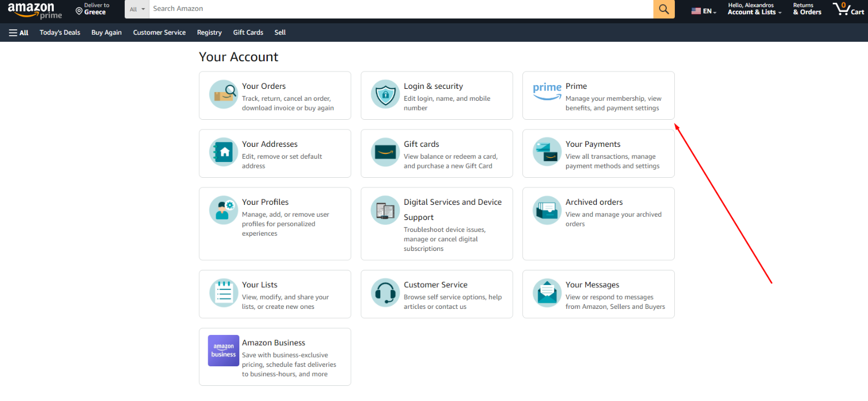Open the Your Payments card title

point(593,144)
